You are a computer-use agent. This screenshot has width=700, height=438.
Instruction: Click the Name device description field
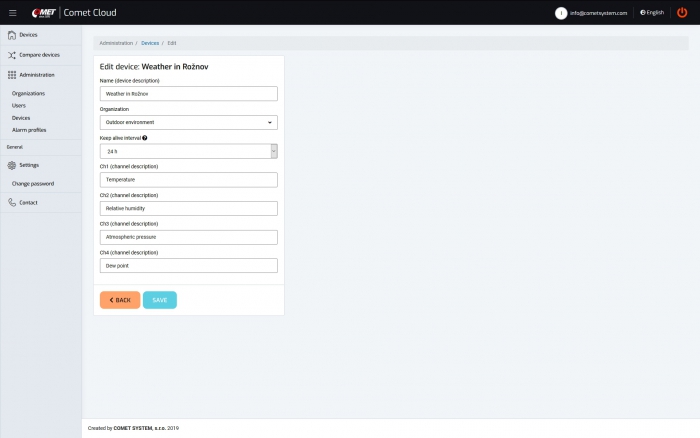[x=188, y=93]
